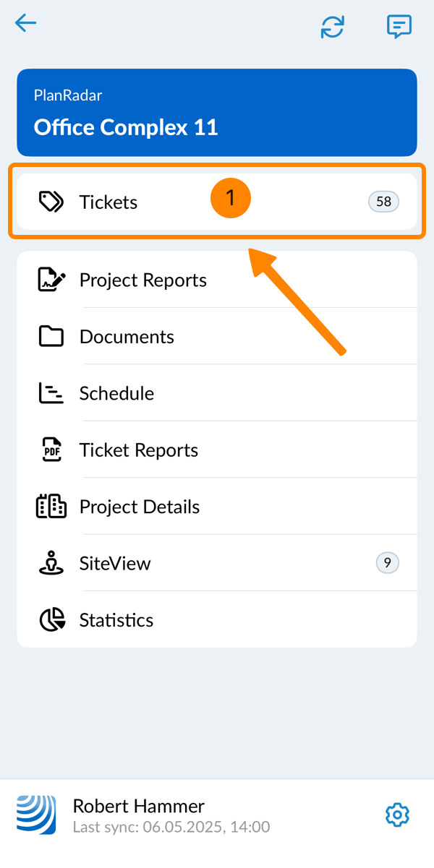Open settings with the gear icon
Viewport: 434px width, 868px height.
click(397, 815)
